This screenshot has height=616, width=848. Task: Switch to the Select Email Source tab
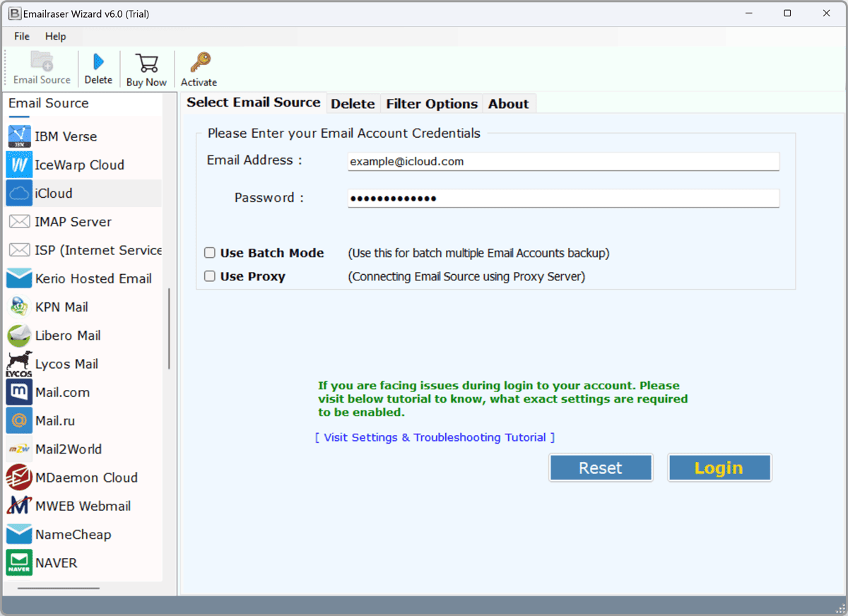pos(254,102)
